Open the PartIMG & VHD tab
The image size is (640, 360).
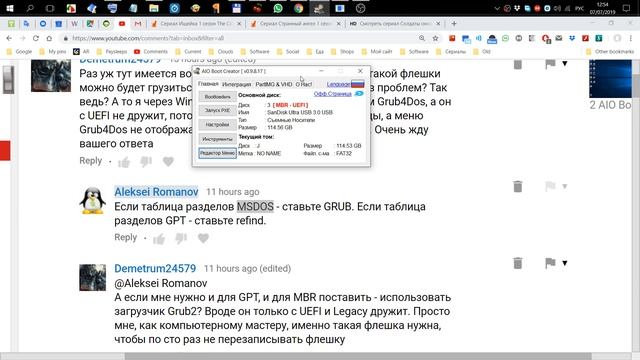pos(273,84)
